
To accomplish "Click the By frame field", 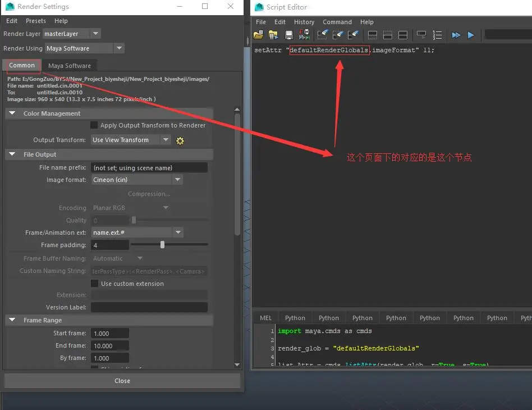I will pyautogui.click(x=110, y=358).
